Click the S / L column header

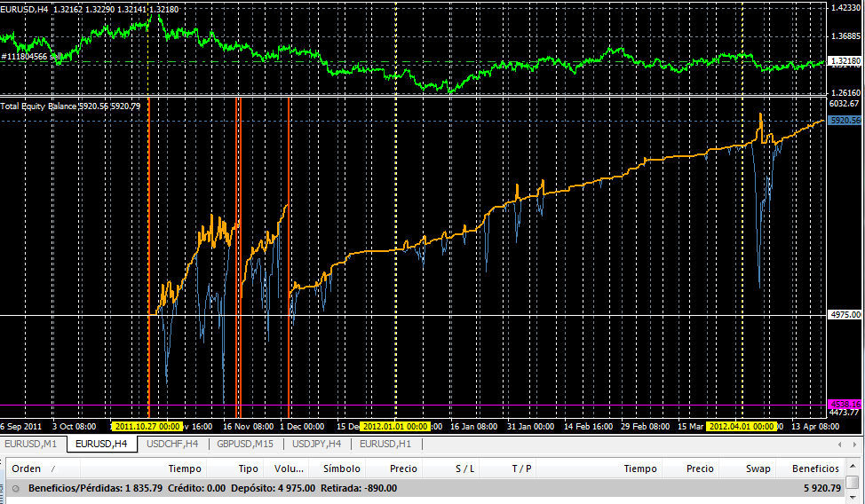point(465,469)
